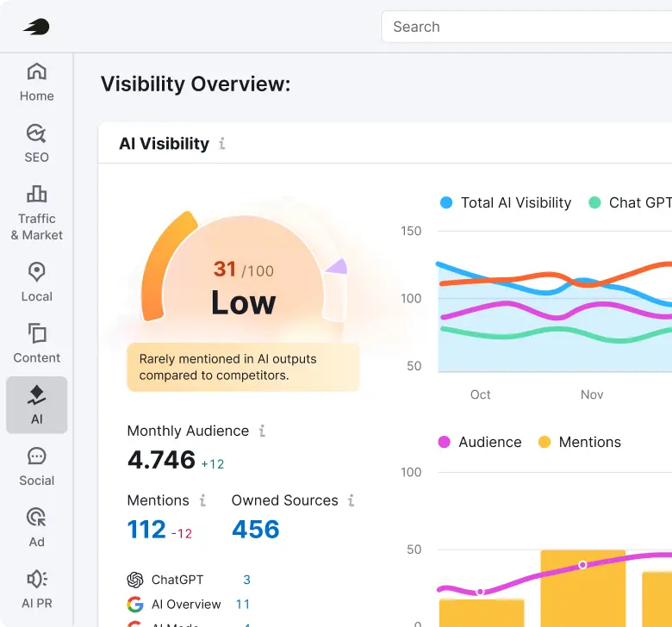Click the Semrush flame logo
Screen dimensions: 672x627
click(36, 27)
